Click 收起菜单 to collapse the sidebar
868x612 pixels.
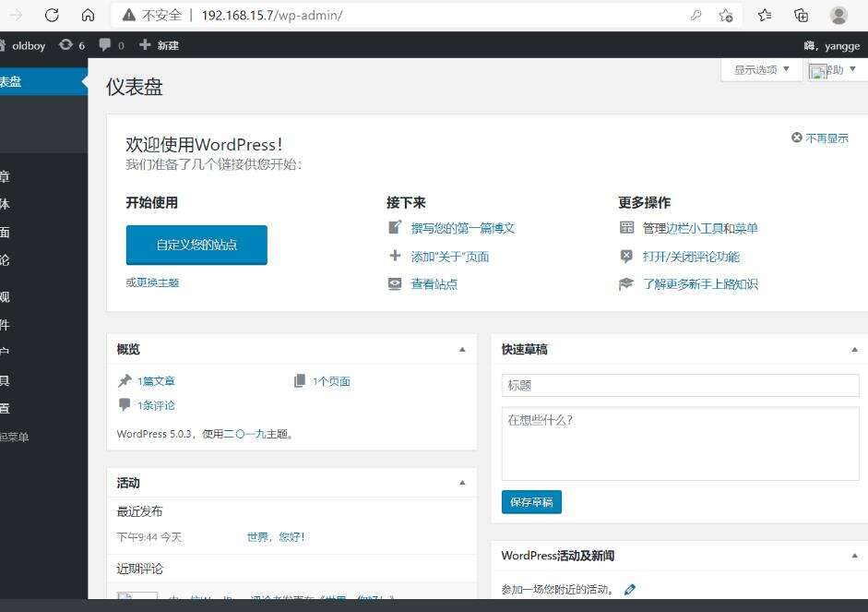pyautogui.click(x=15, y=437)
